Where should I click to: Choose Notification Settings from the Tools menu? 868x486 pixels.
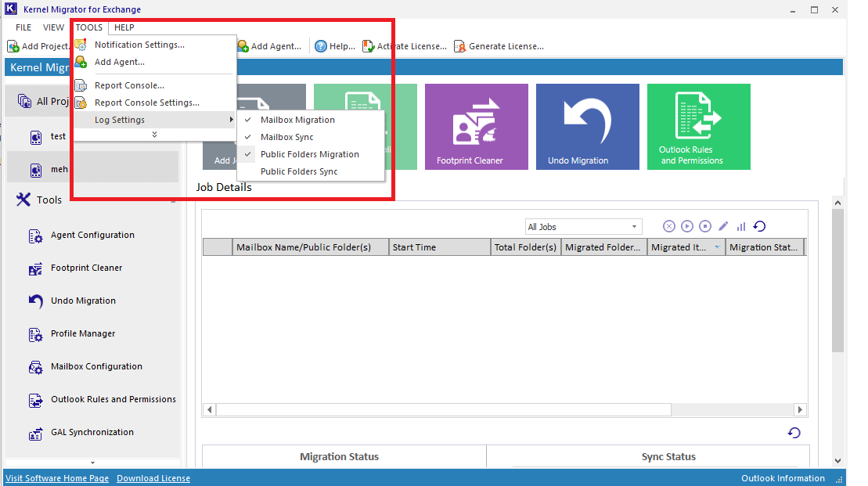pos(155,45)
